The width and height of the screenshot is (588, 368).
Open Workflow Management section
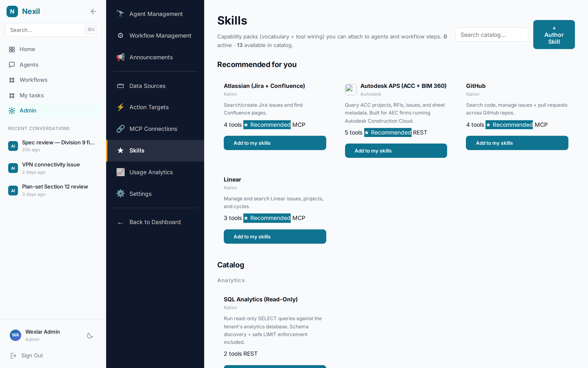click(x=155, y=36)
